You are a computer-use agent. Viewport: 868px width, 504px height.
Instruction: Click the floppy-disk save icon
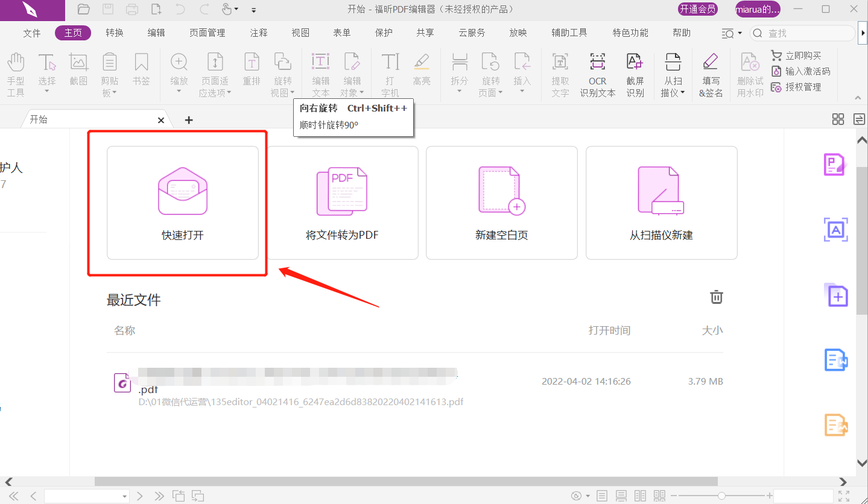coord(108,9)
